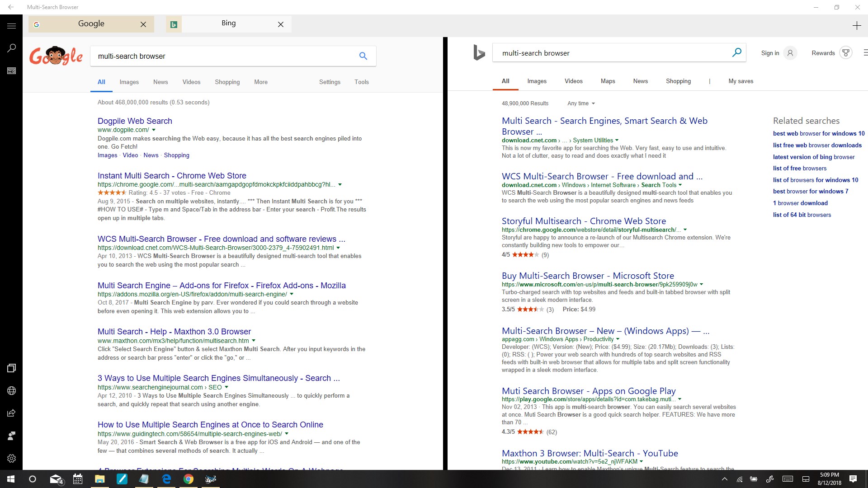Screen dimensions: 868x488
Task: Open the news feed sidebar icon
Action: (11, 71)
